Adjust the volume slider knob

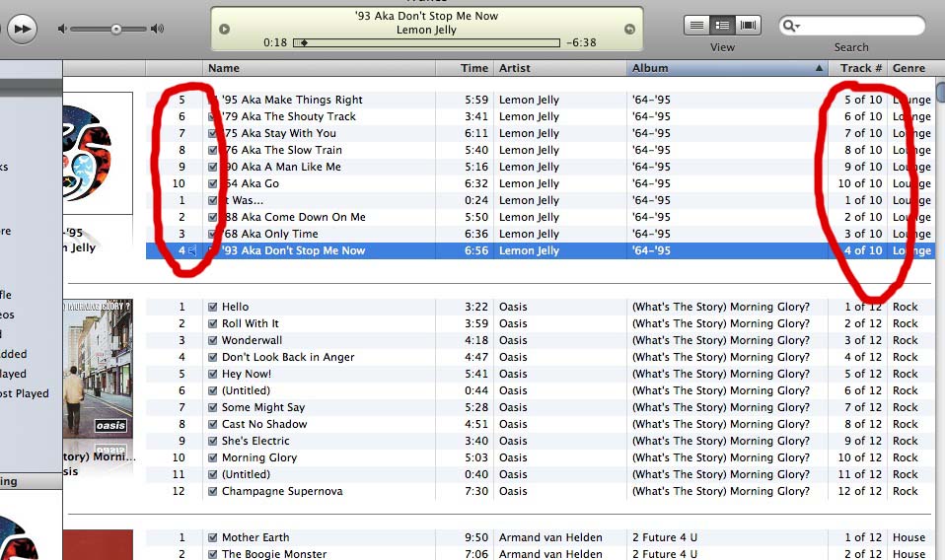tap(115, 29)
